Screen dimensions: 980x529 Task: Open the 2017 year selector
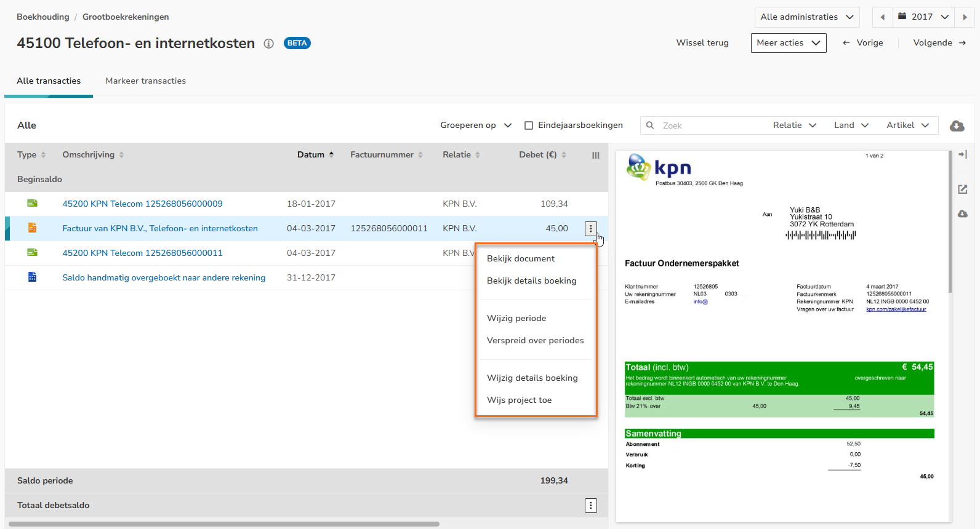[x=924, y=17]
